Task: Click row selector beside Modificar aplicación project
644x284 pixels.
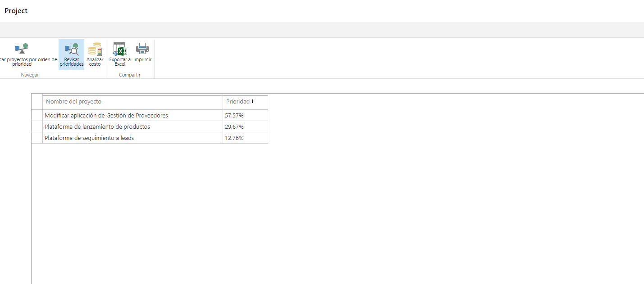Action: [x=37, y=115]
